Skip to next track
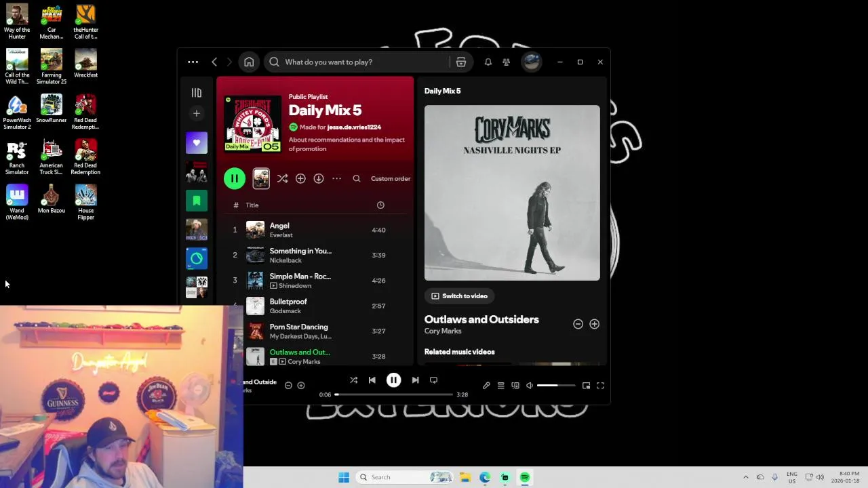The height and width of the screenshot is (488, 868). 415,380
